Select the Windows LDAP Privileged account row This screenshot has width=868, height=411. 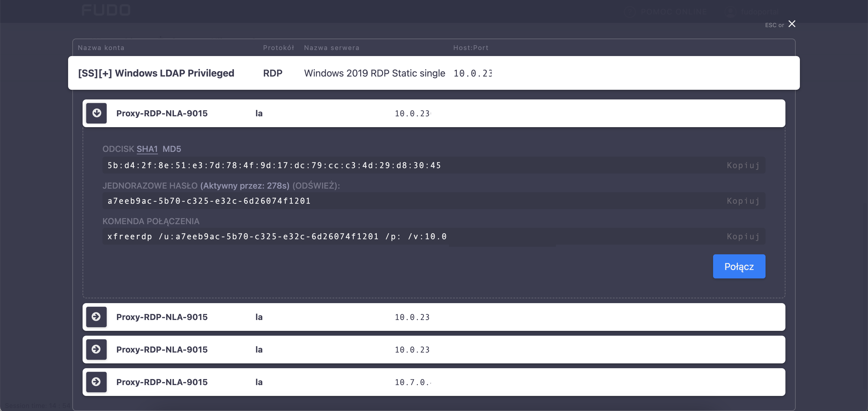(x=156, y=73)
